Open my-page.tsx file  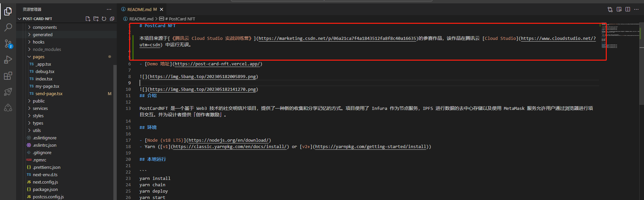tap(47, 86)
